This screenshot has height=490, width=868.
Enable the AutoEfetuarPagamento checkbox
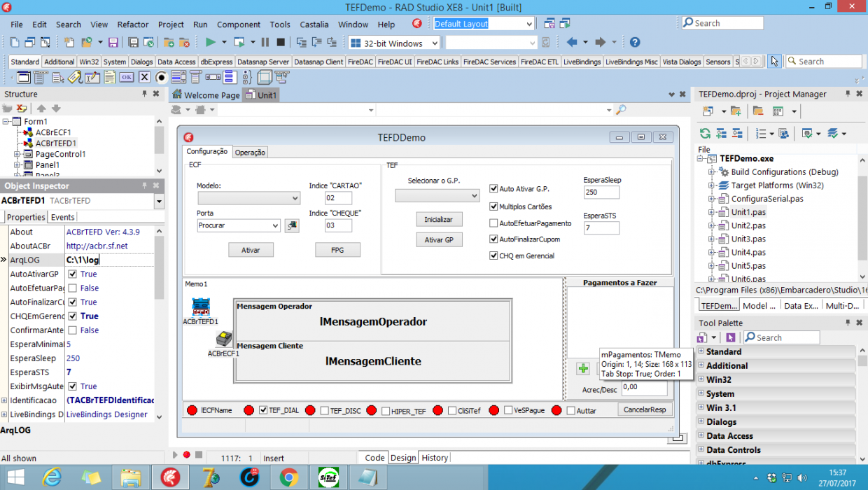[493, 223]
